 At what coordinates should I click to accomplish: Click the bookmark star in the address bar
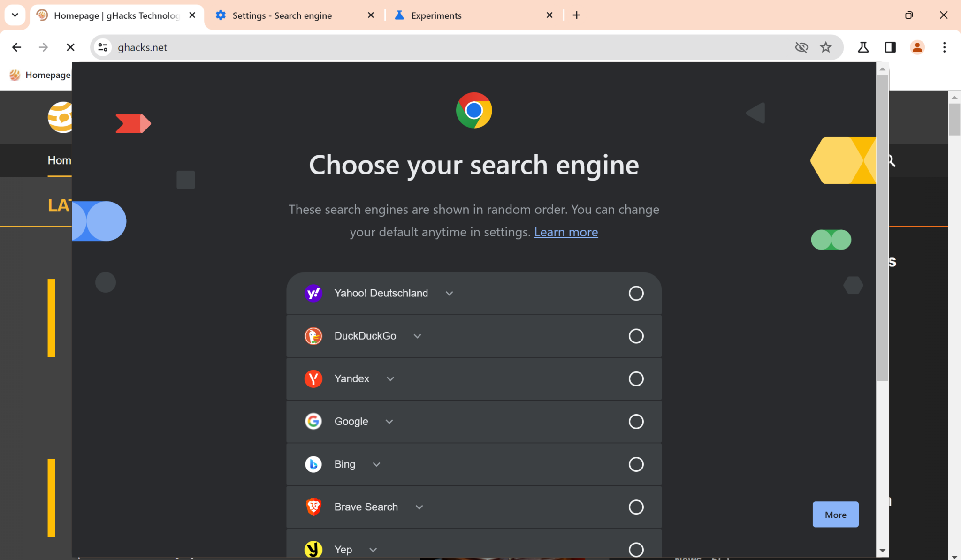[826, 47]
